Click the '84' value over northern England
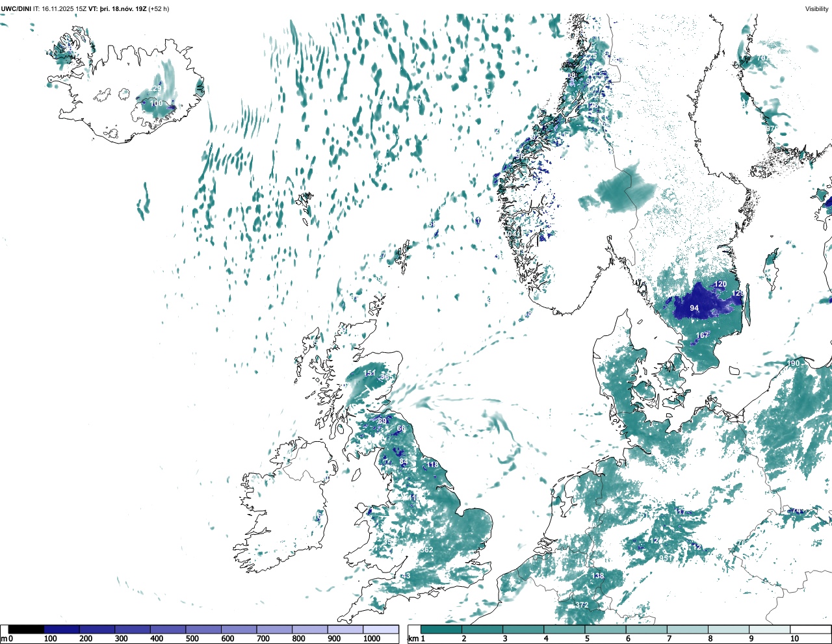This screenshot has width=832, height=644. tap(404, 462)
